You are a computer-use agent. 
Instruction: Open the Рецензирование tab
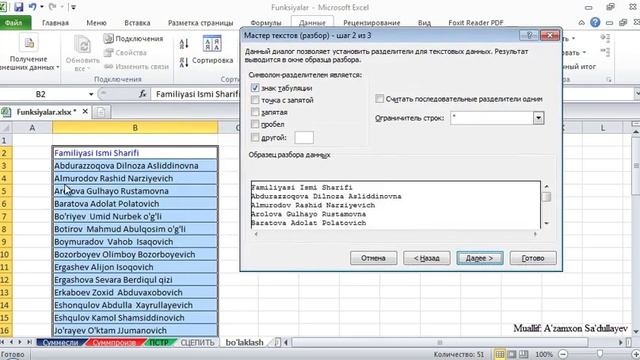pyautogui.click(x=371, y=23)
